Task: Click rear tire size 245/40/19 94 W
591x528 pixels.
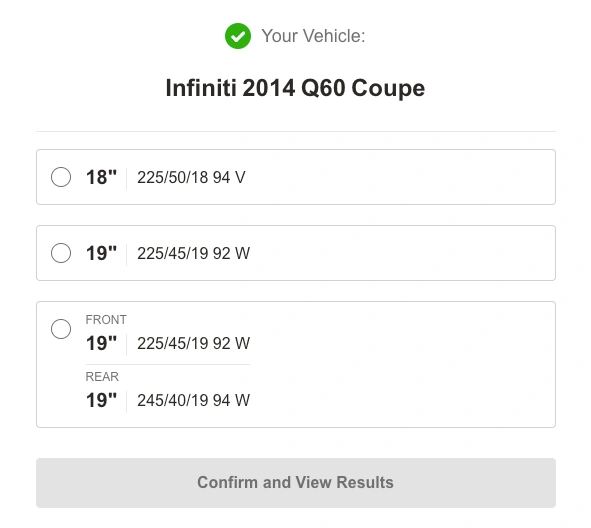Action: click(193, 400)
